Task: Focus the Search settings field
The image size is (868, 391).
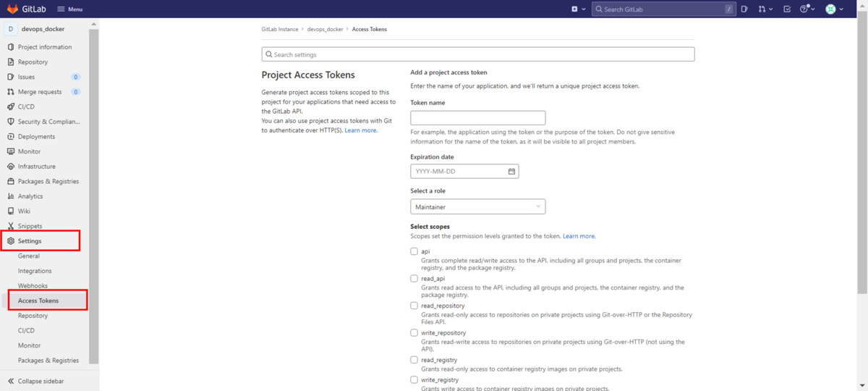Action: (x=477, y=54)
